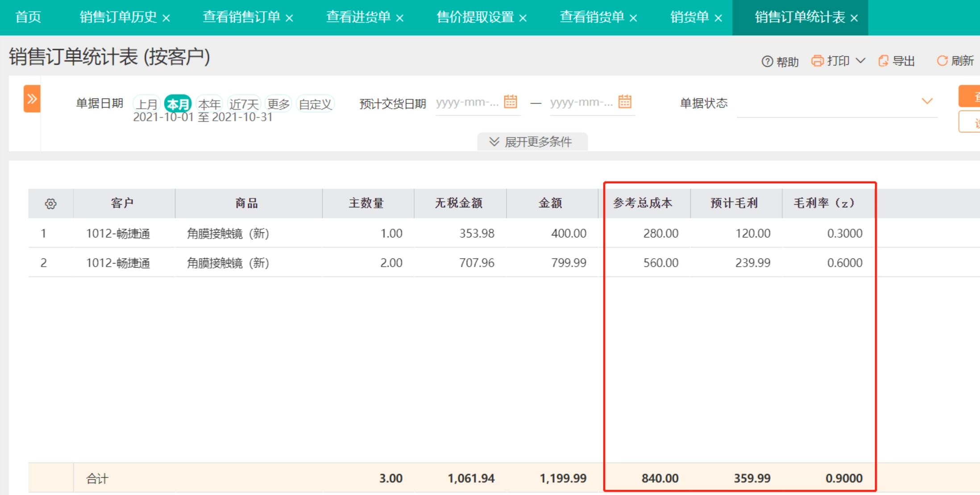Click the refresh circular arrow icon
The width and height of the screenshot is (980, 495).
coord(942,61)
